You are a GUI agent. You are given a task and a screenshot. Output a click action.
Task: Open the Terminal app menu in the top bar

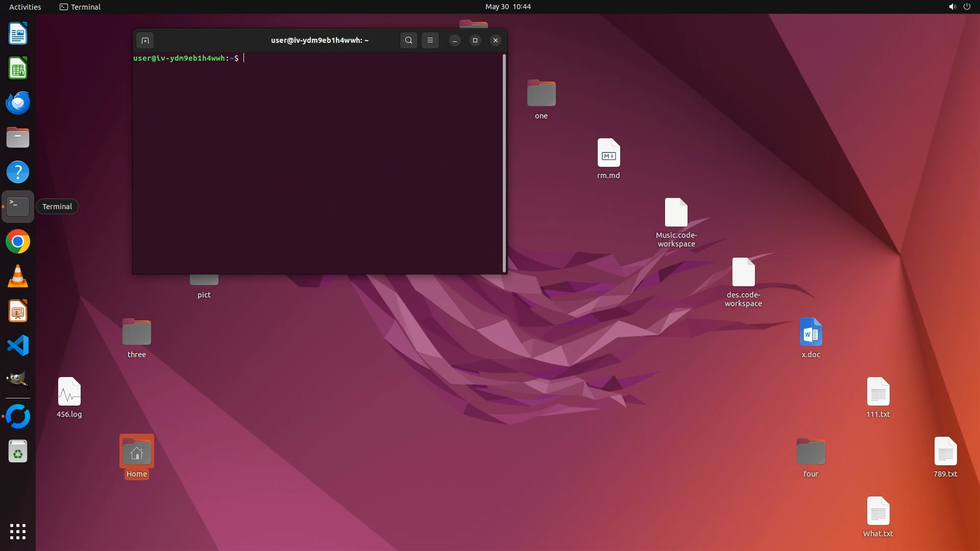(80, 7)
